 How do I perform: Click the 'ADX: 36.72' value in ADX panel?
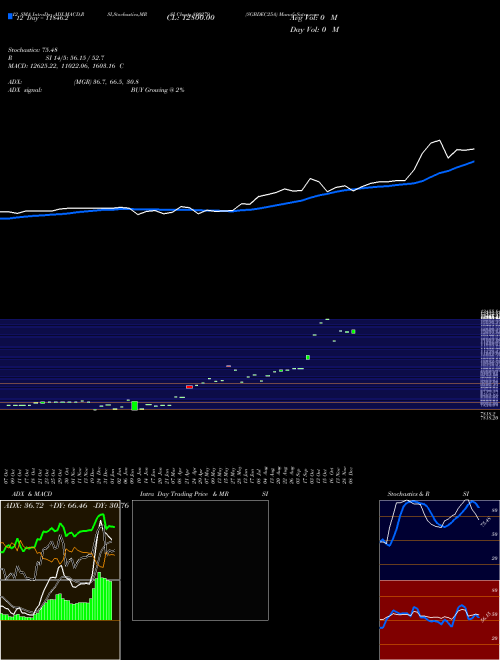point(24,506)
